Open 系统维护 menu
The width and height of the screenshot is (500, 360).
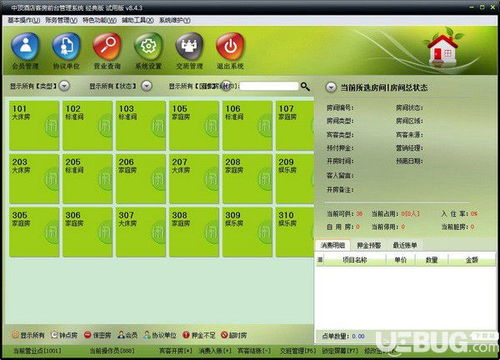pos(175,20)
